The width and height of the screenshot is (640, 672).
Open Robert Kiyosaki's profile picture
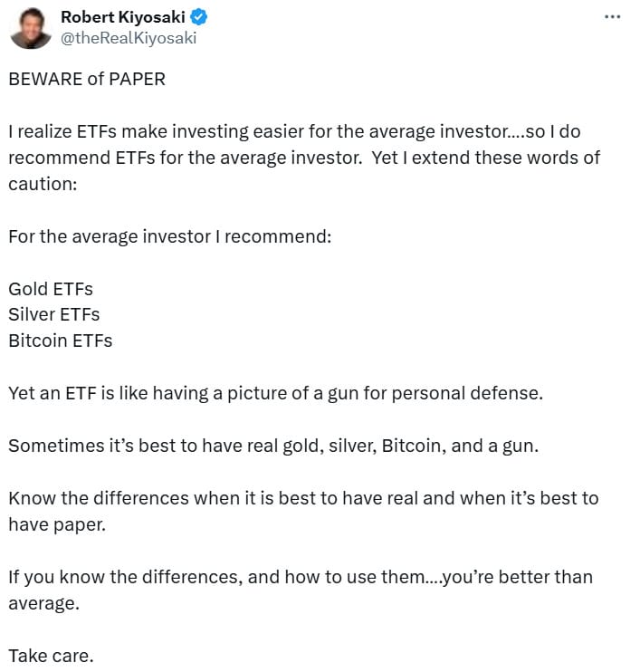pos(30,27)
